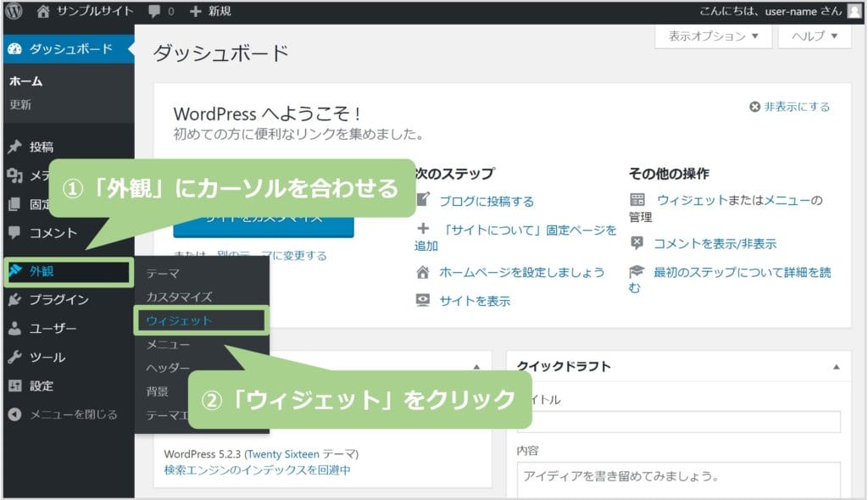Click the dismiss circle-x icon by 非表示にする
Viewport: 868px width, 500px height.
tap(754, 107)
